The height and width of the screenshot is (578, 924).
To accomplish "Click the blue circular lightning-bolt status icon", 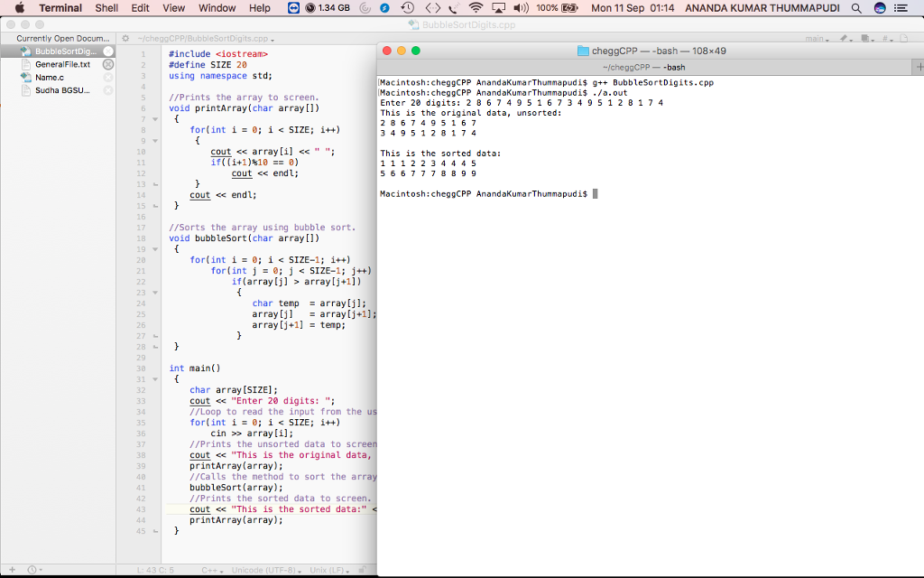I will pos(384,7).
